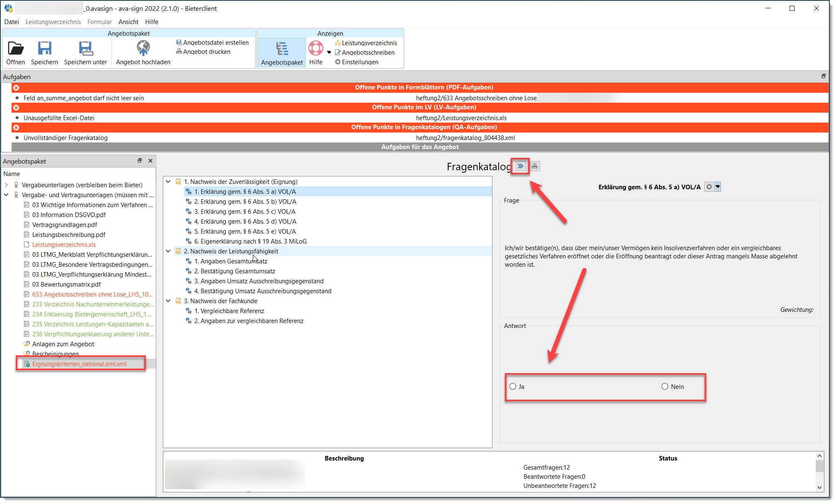The height and width of the screenshot is (504, 836).
Task: Collapse 3. Nachweis der Fachkunde group
Action: click(x=168, y=301)
